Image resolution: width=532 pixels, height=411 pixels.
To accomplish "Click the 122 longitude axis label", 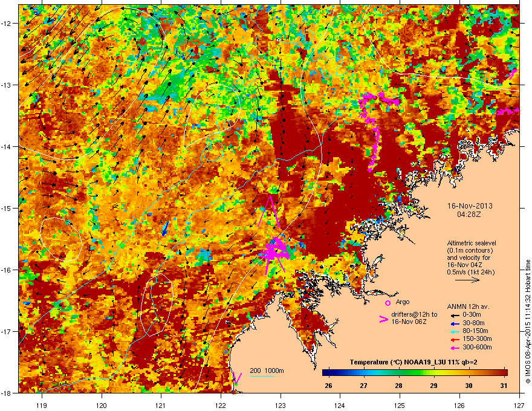I will [221, 405].
